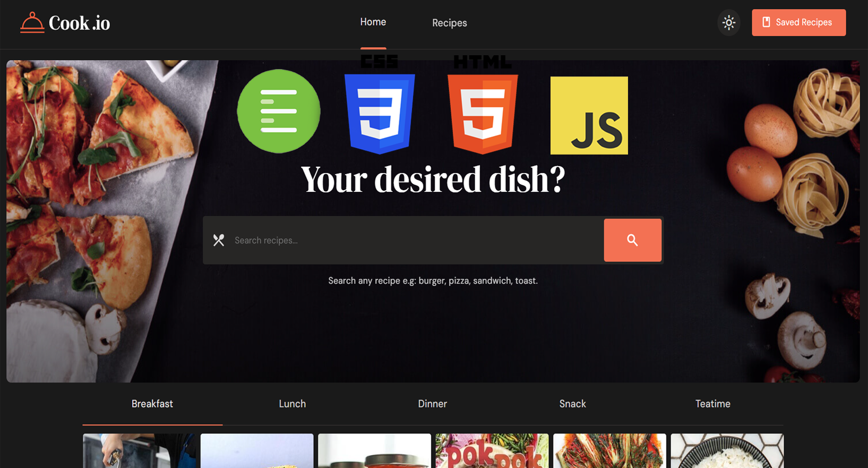Open the Snack tab
Image resolution: width=868 pixels, height=468 pixels.
point(573,404)
